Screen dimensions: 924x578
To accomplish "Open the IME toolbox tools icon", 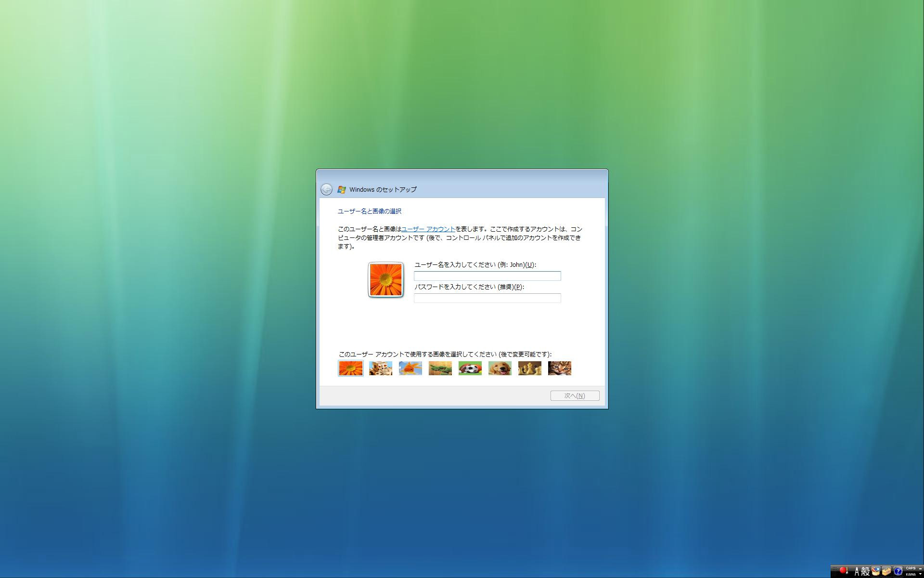I will 886,571.
